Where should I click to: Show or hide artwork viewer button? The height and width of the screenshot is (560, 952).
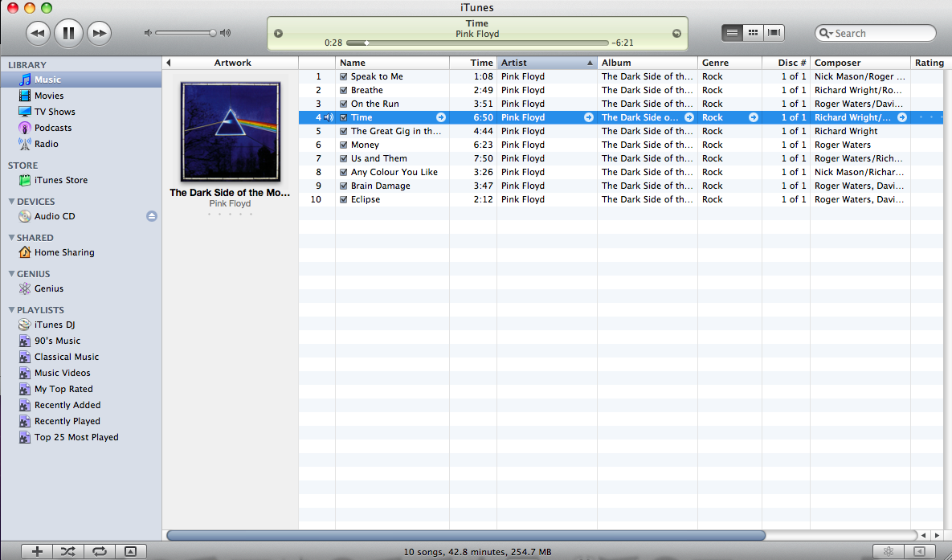point(130,551)
